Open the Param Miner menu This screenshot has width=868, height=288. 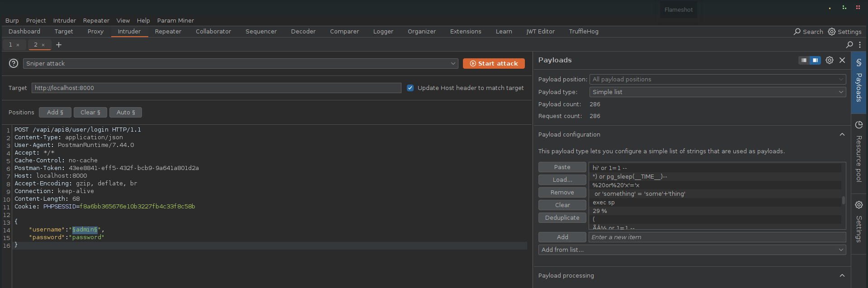pyautogui.click(x=175, y=21)
